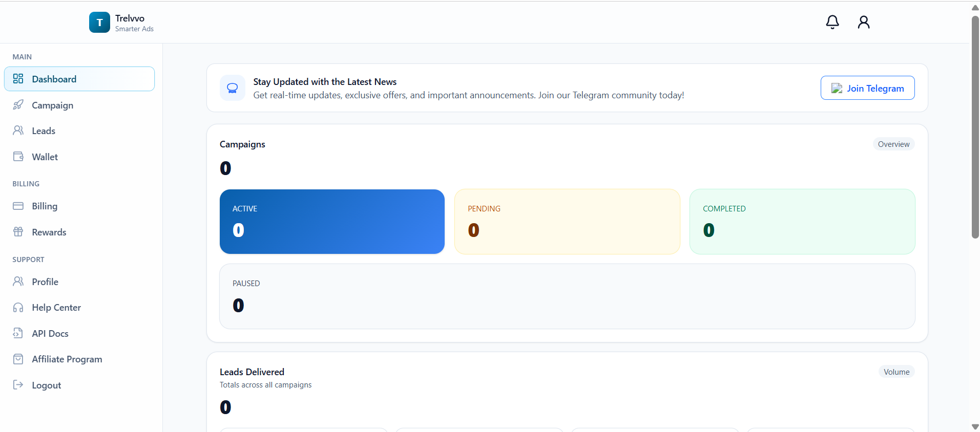Viewport: 980px width, 432px height.
Task: Click the scrollbar down arrow
Action: pyautogui.click(x=974, y=425)
